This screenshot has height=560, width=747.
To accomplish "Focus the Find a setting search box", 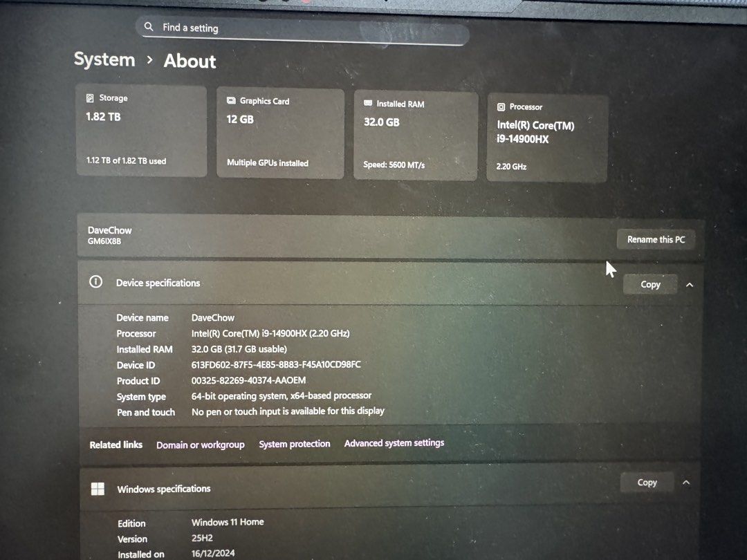I will [302, 30].
